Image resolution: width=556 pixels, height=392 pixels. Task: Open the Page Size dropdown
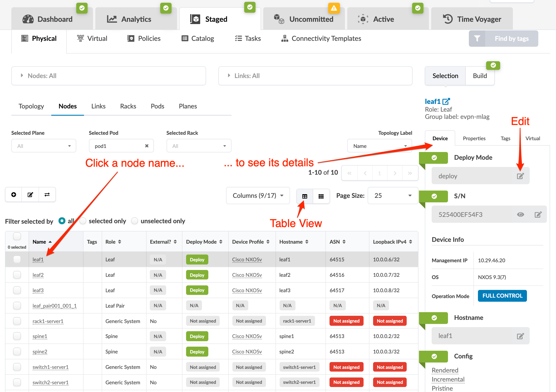[x=393, y=195]
